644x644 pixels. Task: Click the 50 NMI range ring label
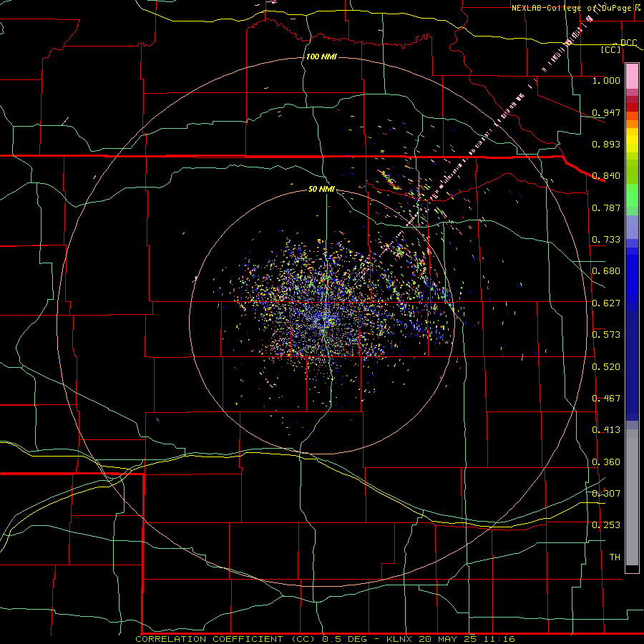[321, 190]
